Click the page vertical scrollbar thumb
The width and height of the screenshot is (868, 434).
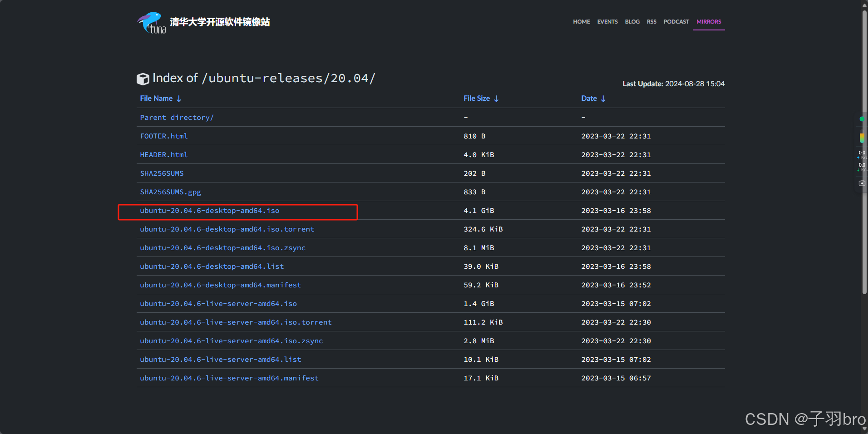pos(864,152)
